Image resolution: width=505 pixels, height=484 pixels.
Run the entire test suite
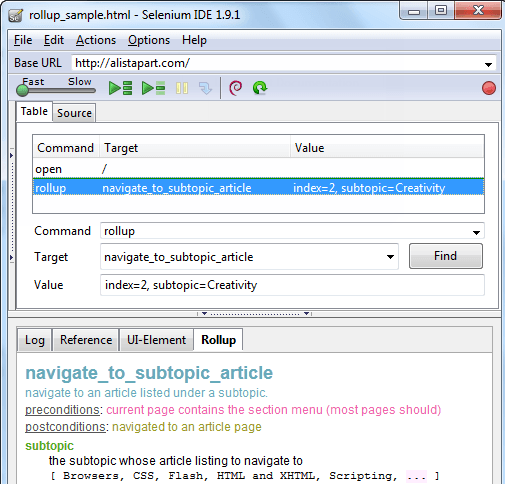pos(120,88)
